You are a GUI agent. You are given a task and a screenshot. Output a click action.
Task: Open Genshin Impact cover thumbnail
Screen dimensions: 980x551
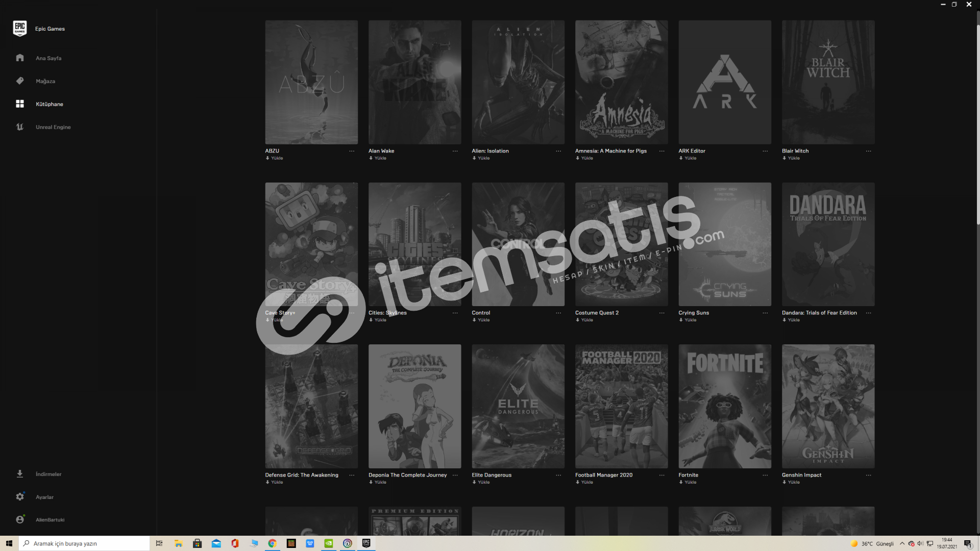(828, 406)
